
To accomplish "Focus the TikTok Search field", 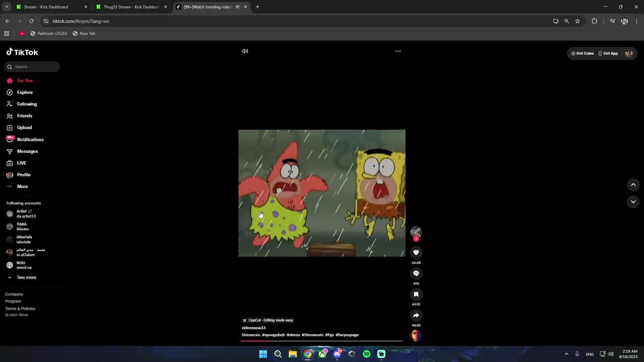I will pyautogui.click(x=33, y=67).
